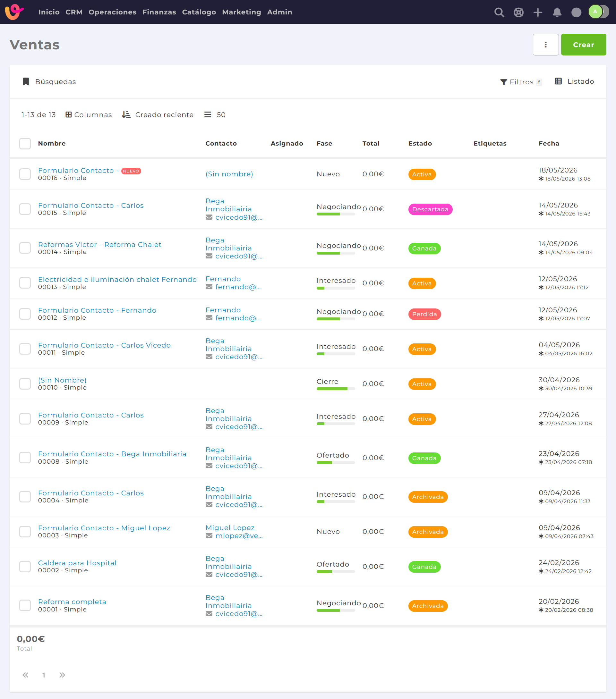The height and width of the screenshot is (699, 616).
Task: Click Negociando progress bar in row 00014
Action: point(336,253)
